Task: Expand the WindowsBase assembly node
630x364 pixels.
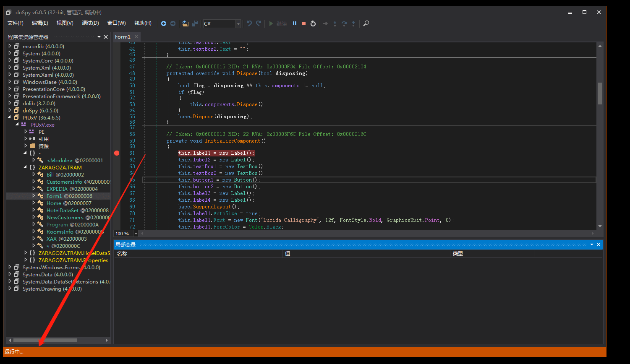Action: (10, 82)
